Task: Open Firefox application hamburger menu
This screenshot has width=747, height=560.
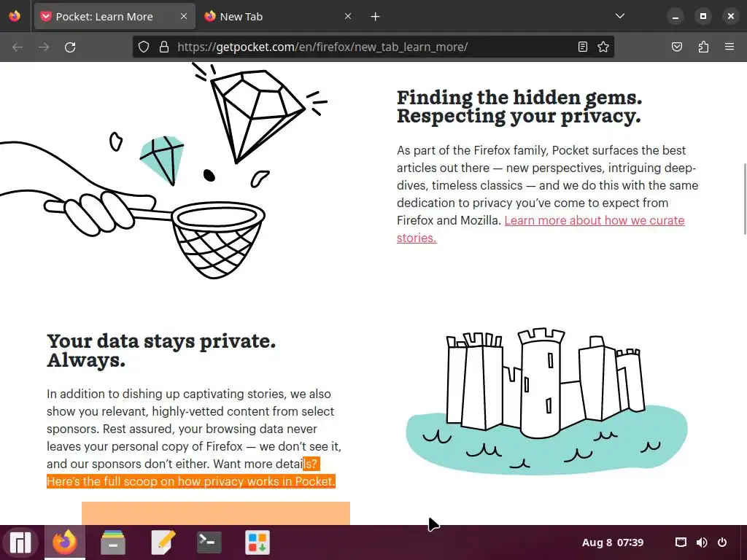Action: tap(729, 47)
